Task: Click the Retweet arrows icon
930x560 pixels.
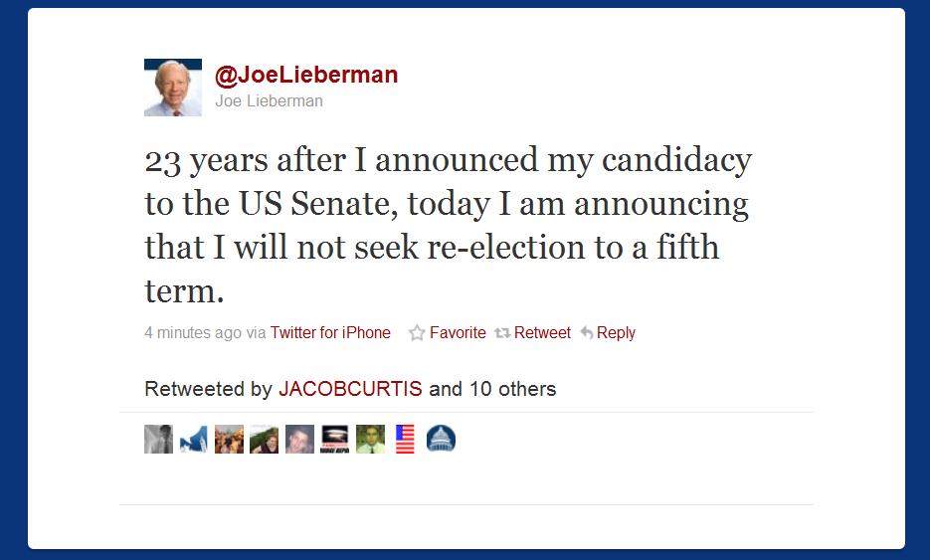Action: [502, 333]
